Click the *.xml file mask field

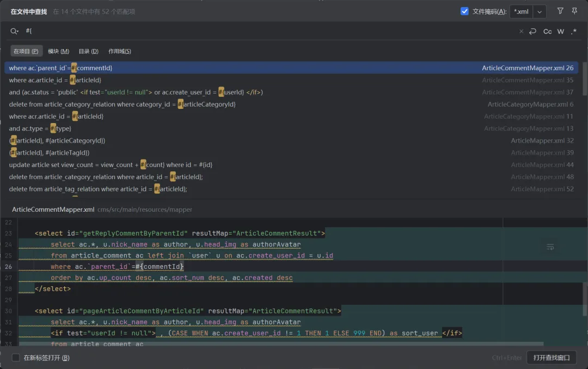[521, 11]
